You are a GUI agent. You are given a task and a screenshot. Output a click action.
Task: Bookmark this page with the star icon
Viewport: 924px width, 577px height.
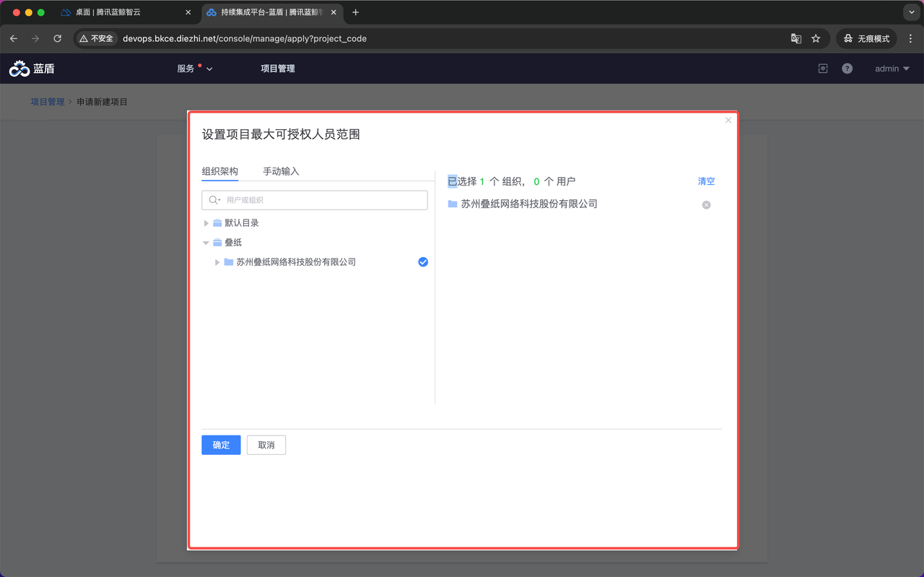[816, 38]
